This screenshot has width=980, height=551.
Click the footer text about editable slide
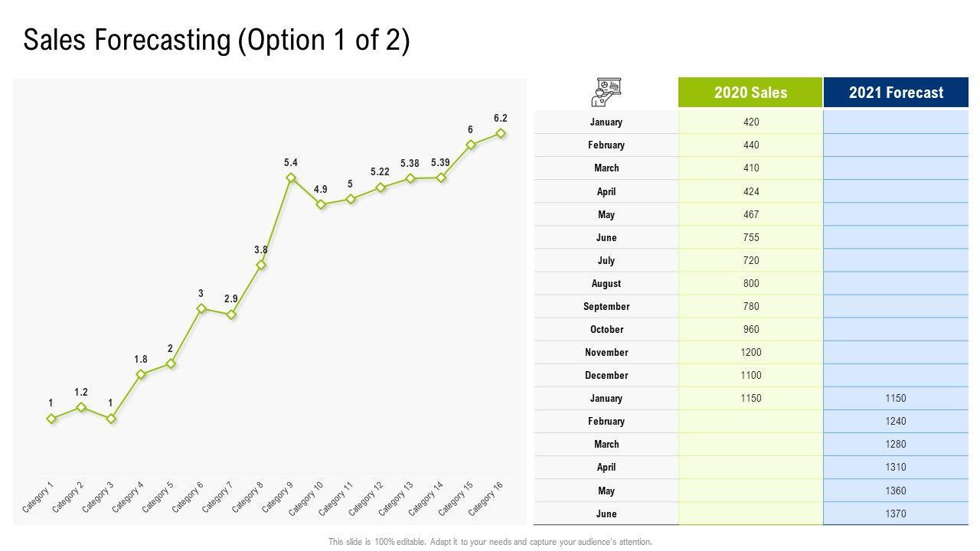click(490, 542)
